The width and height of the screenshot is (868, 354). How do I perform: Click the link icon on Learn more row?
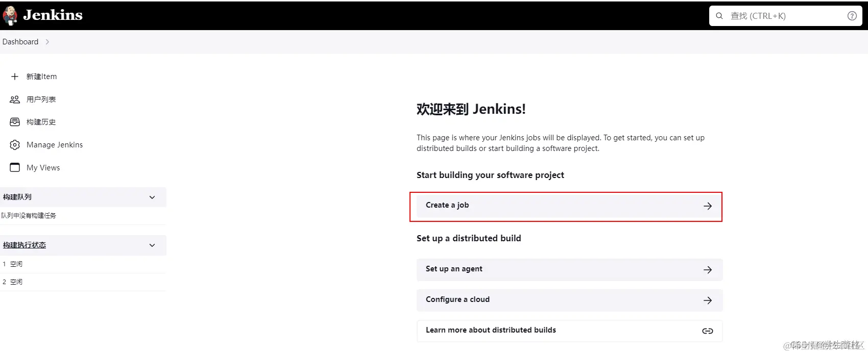pyautogui.click(x=708, y=331)
